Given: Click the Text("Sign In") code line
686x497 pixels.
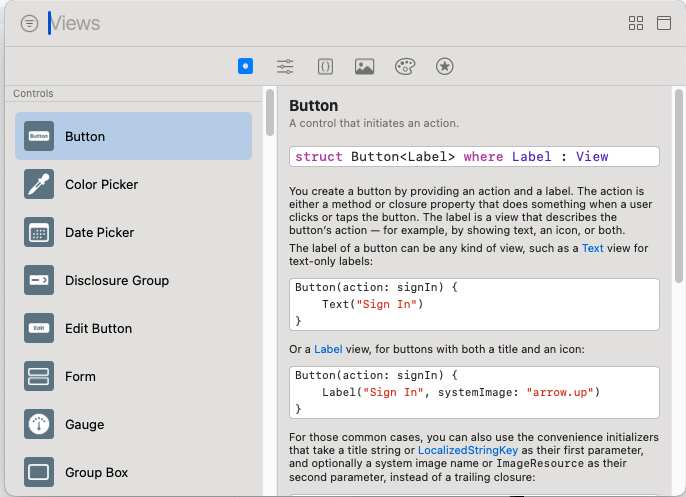Looking at the screenshot, I should click(372, 304).
